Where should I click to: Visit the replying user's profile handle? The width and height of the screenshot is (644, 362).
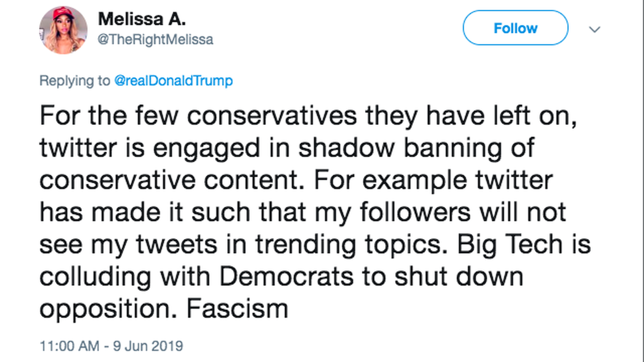[156, 40]
